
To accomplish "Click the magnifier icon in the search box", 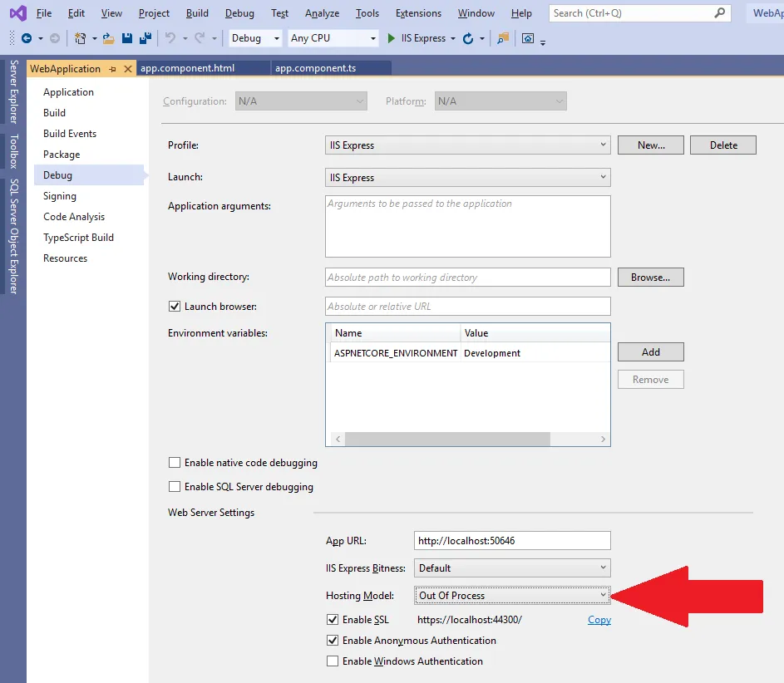I will [719, 13].
